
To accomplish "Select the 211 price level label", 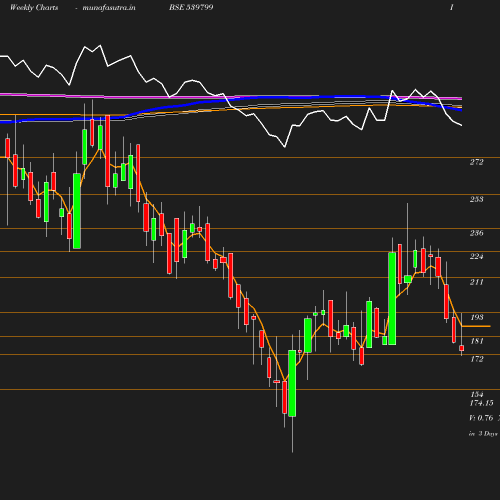I will coord(476,282).
